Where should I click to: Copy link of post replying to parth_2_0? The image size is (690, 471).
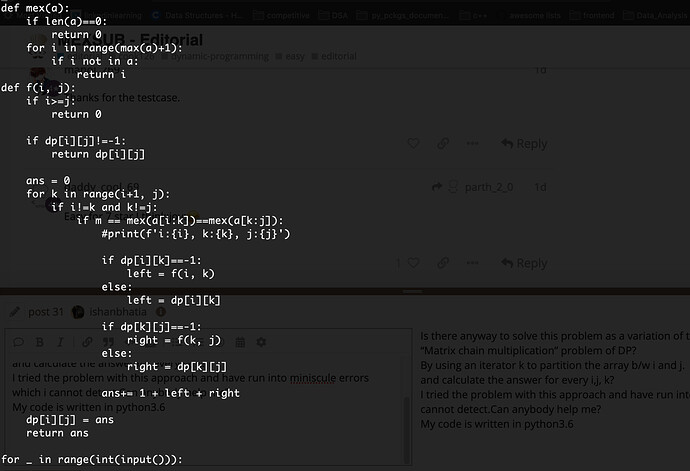click(443, 263)
